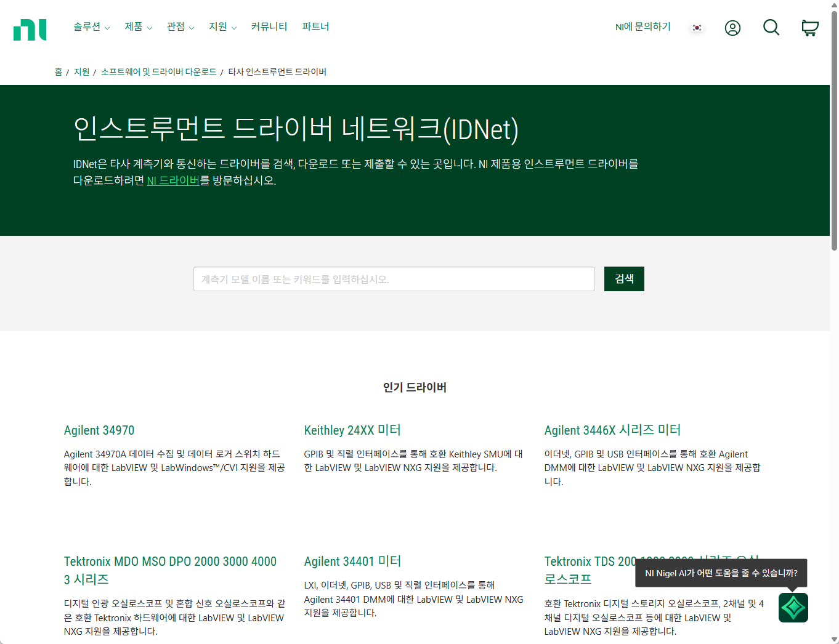Open Agilent 3446X 시리즈 미터 driver

tap(612, 430)
